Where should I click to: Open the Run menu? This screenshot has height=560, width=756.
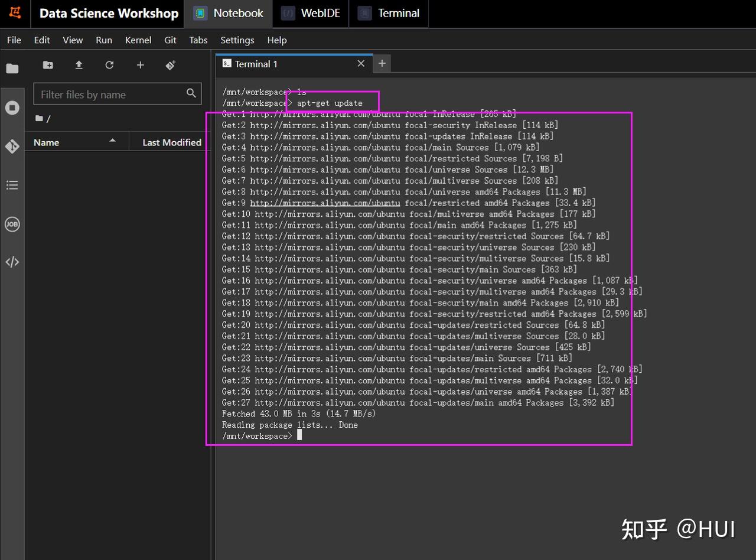click(x=104, y=40)
